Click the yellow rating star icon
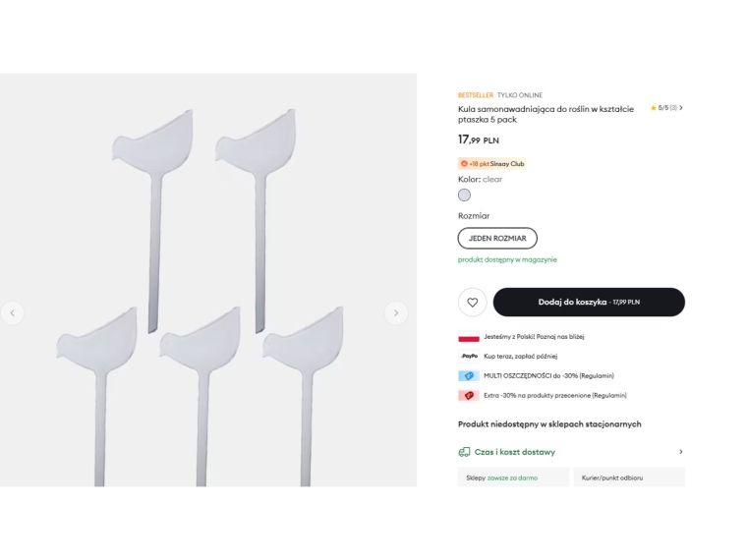 (653, 108)
